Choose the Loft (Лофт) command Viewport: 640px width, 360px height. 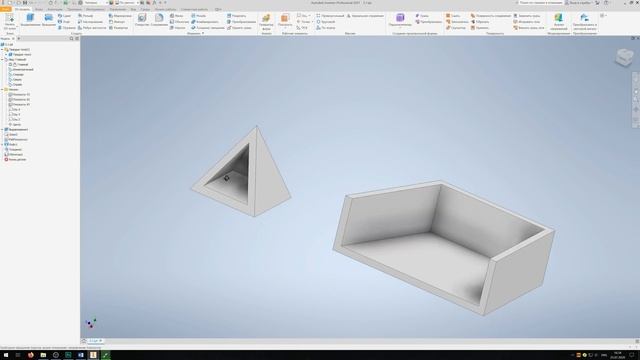coord(64,22)
